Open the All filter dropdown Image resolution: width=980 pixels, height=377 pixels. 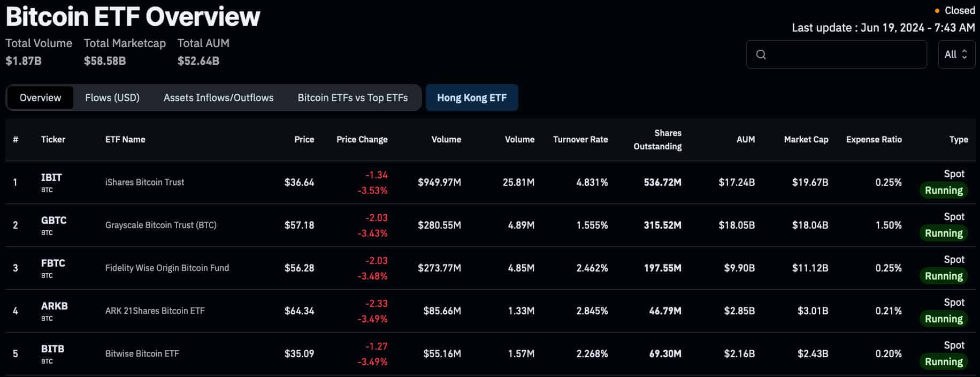956,54
